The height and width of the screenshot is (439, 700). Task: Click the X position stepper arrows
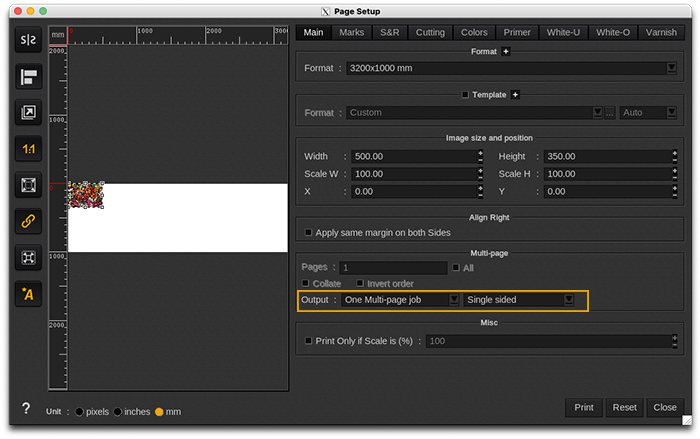480,191
